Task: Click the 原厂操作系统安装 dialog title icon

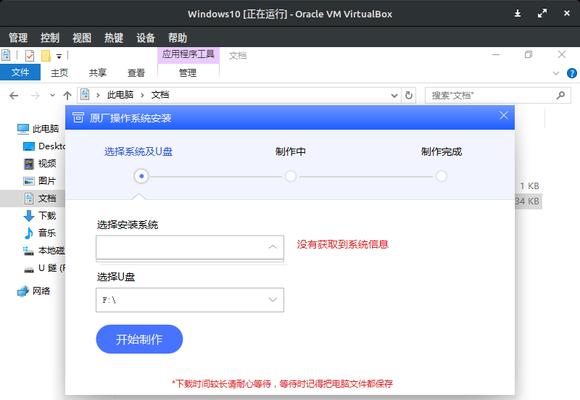Action: 78,118
